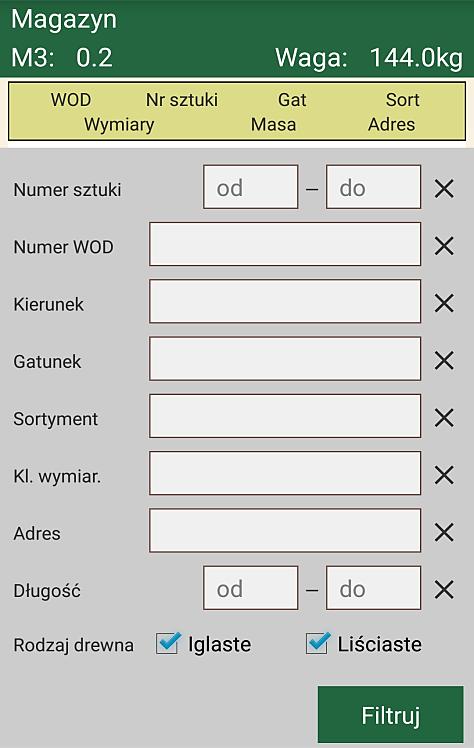The image size is (474, 748).
Task: Reset the Kierunek filter with X icon
Action: pyautogui.click(x=444, y=303)
